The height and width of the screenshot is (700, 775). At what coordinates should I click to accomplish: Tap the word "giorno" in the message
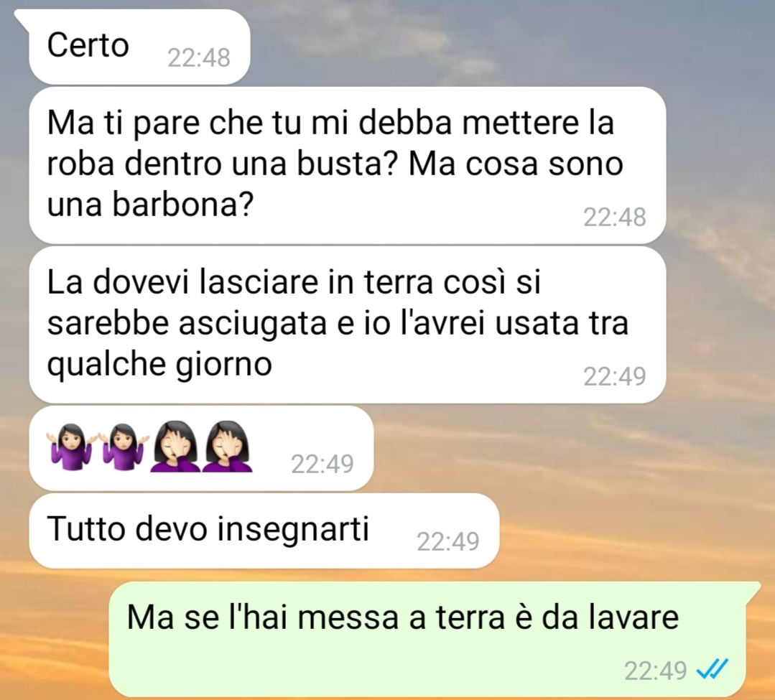click(224, 365)
